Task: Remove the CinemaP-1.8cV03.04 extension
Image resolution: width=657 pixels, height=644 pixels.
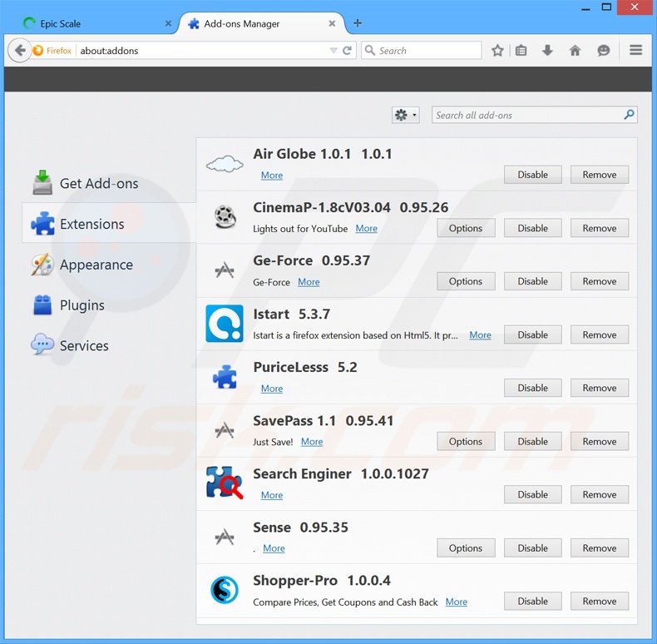Action: pos(599,228)
